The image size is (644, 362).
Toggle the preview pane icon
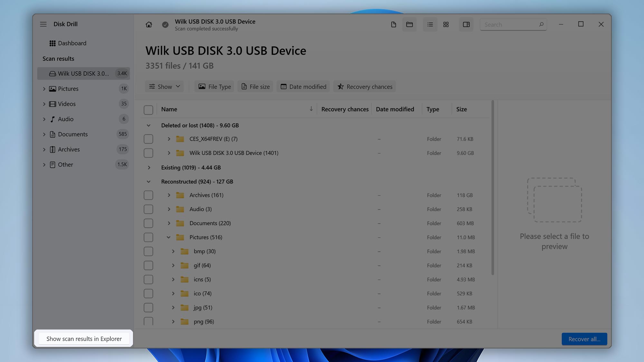(466, 24)
